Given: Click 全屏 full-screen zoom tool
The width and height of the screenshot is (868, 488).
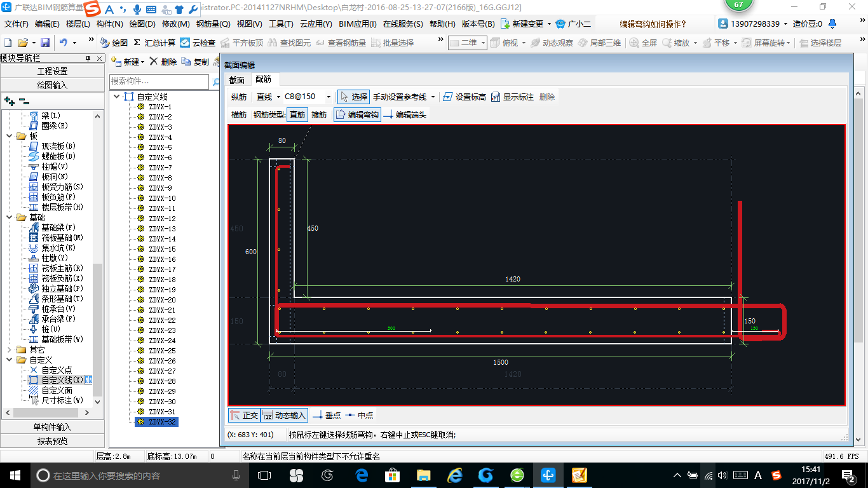Looking at the screenshot, I should [643, 43].
